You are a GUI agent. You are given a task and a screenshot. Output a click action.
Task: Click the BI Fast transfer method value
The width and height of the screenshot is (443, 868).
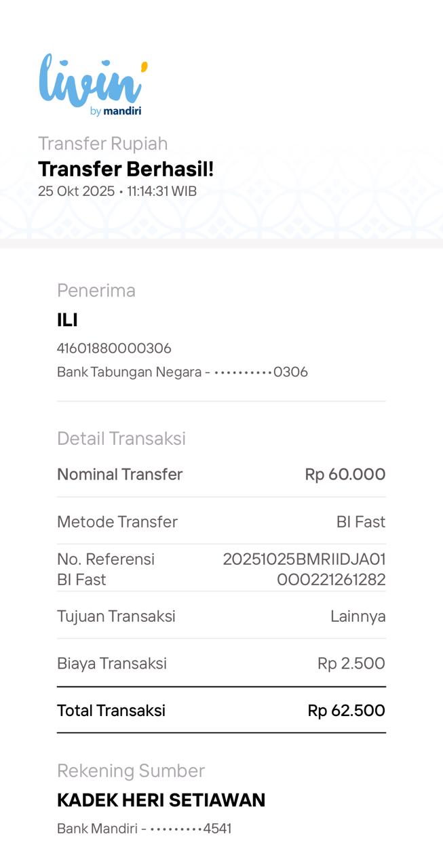361,522
